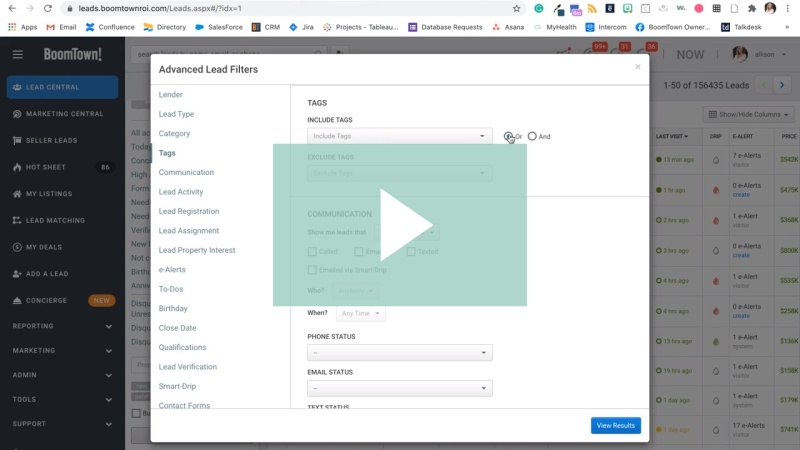This screenshot has width=800, height=450.
Task: Close the Advanced Lead Filters dialog
Action: 638,67
